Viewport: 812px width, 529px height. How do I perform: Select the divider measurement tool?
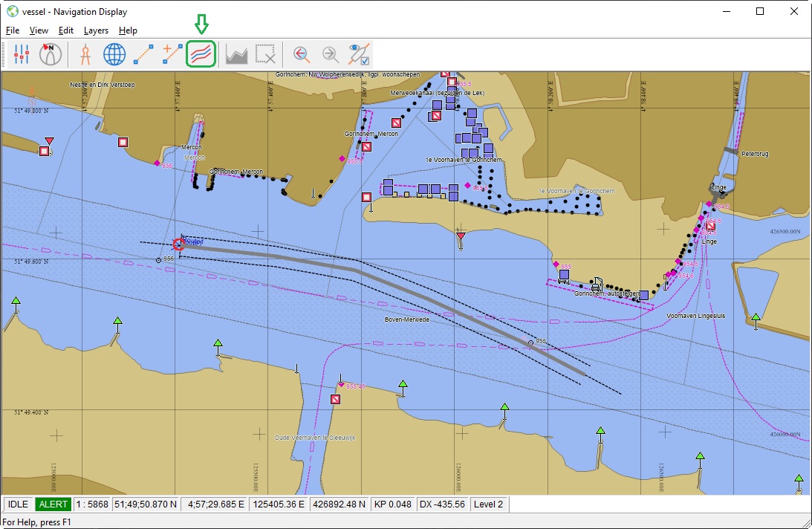point(85,54)
